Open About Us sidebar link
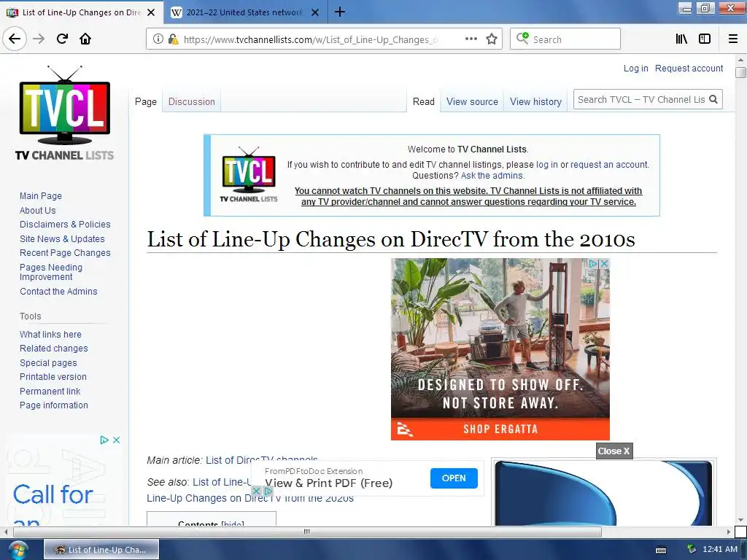 point(38,210)
